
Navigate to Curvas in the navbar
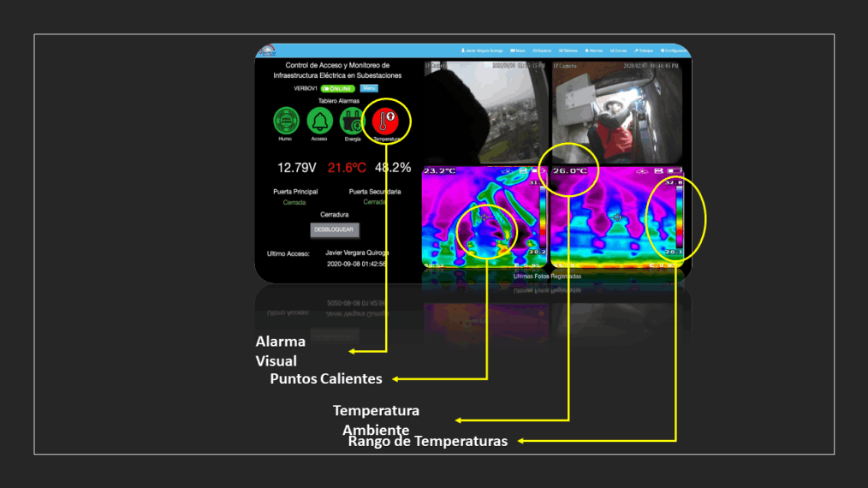tap(619, 51)
